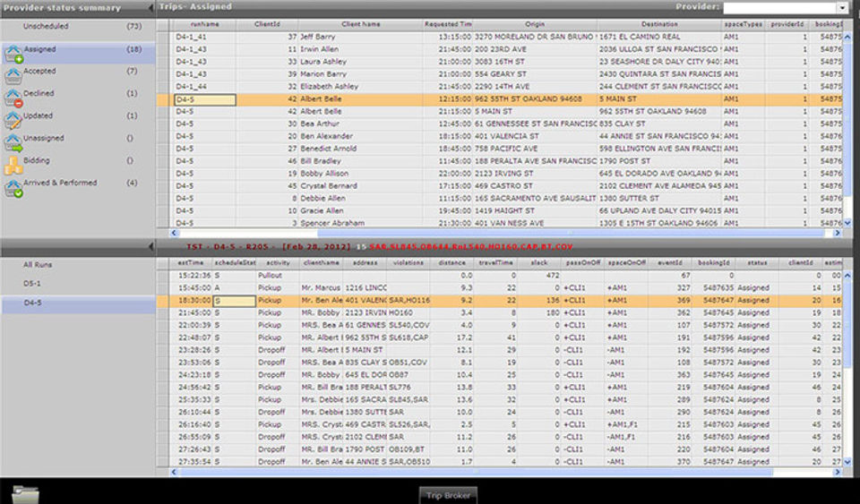The width and height of the screenshot is (860, 504).
Task: Select run D5-1 in runs list
Action: click(32, 284)
